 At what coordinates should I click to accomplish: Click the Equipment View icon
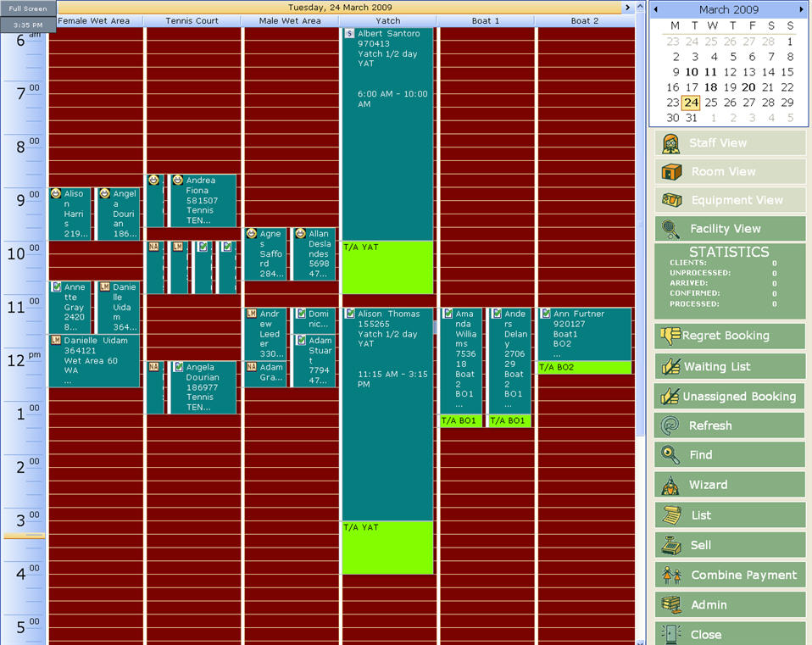tap(671, 201)
